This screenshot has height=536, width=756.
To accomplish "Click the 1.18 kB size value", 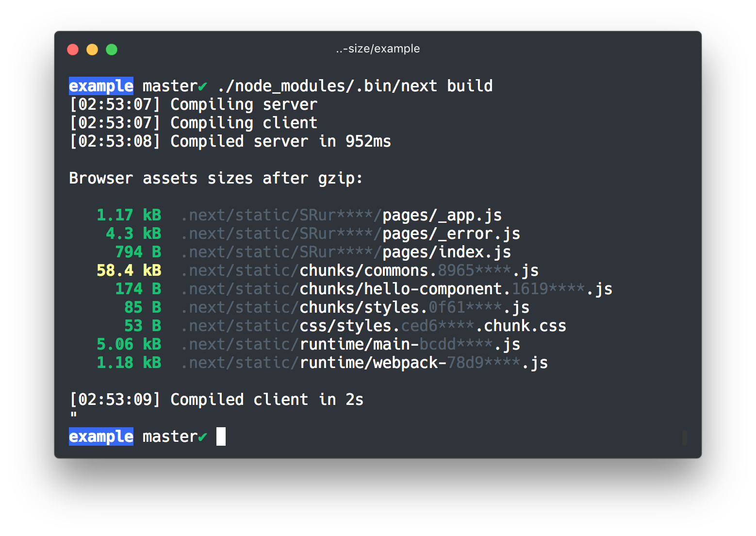I will click(x=129, y=363).
